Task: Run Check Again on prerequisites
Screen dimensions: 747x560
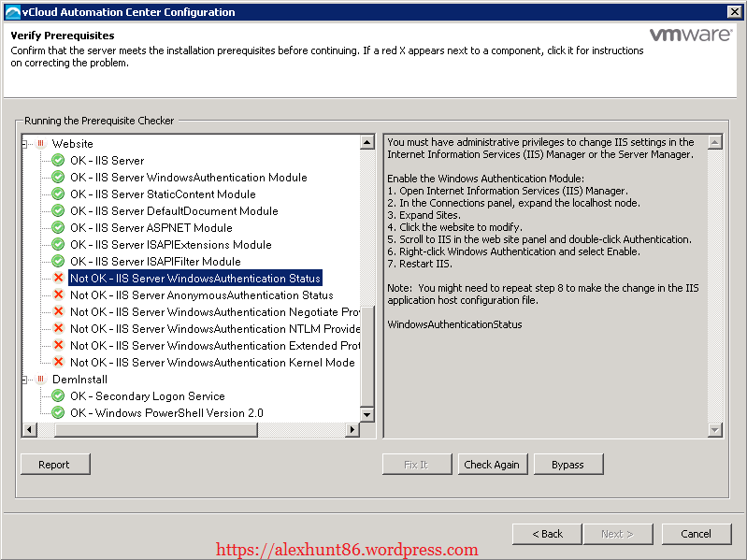Action: tap(493, 465)
